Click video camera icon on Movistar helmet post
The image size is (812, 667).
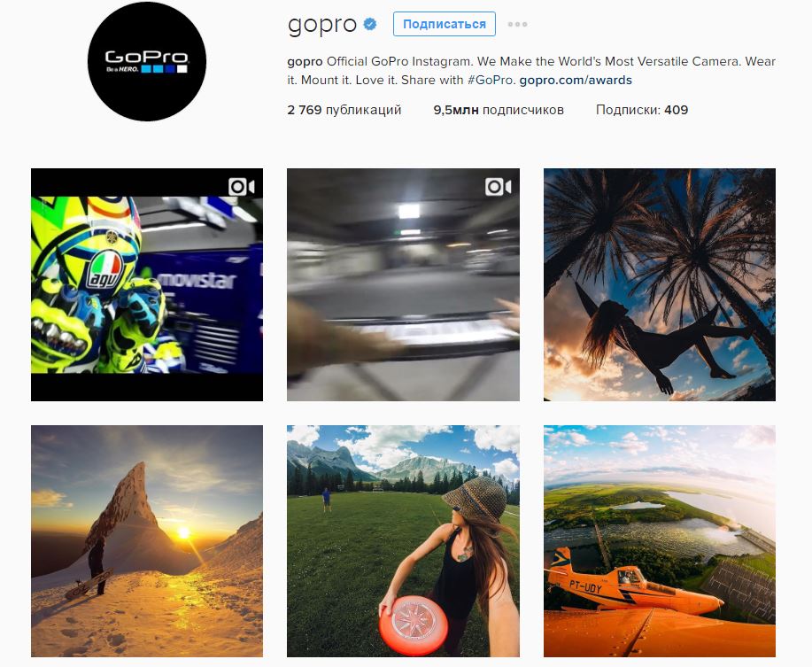[242, 186]
